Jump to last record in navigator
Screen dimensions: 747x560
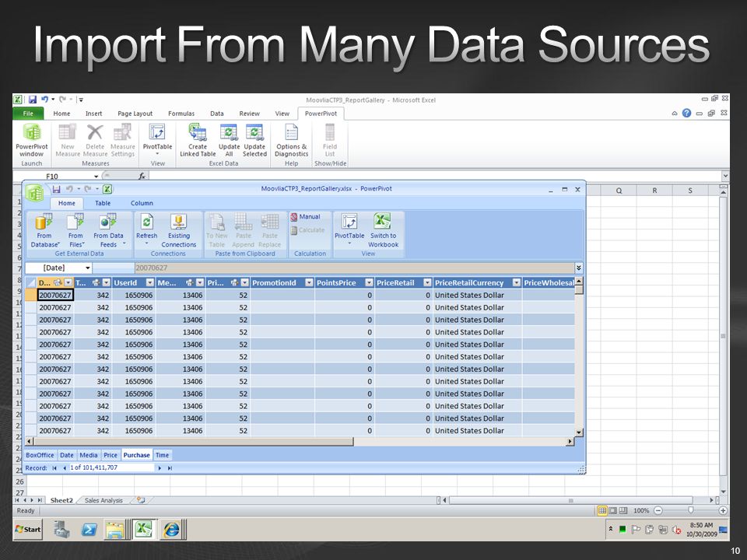pos(170,468)
